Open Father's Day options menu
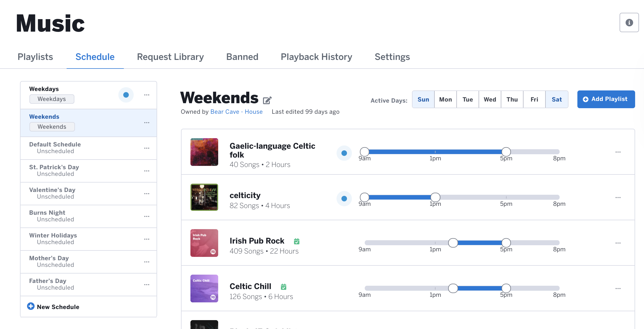 [x=147, y=285]
